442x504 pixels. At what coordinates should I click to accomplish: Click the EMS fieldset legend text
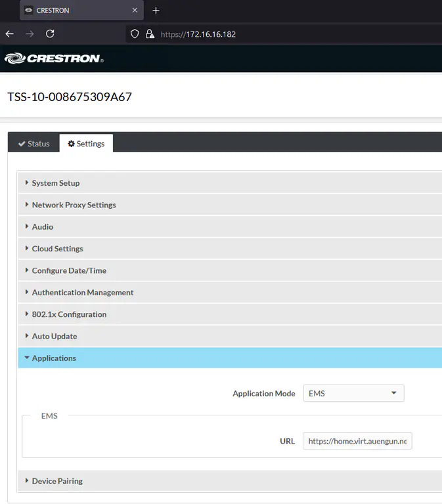coord(49,415)
